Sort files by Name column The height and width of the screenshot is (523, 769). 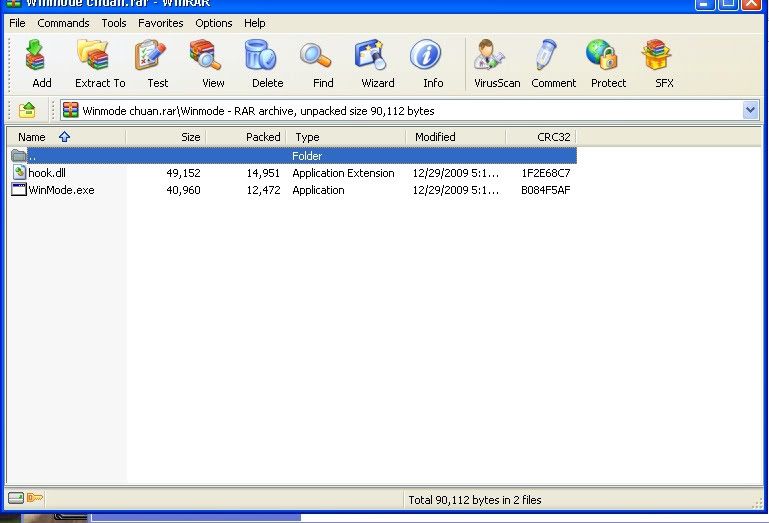pyautogui.click(x=66, y=137)
